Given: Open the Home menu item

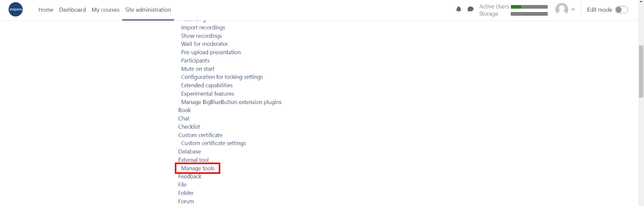Looking at the screenshot, I should (46, 10).
